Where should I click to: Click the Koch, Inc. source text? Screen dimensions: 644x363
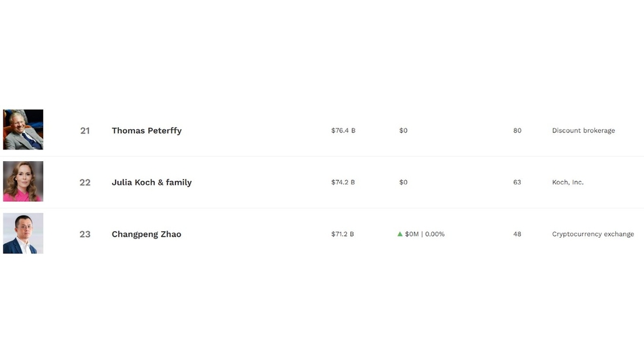pyautogui.click(x=567, y=182)
